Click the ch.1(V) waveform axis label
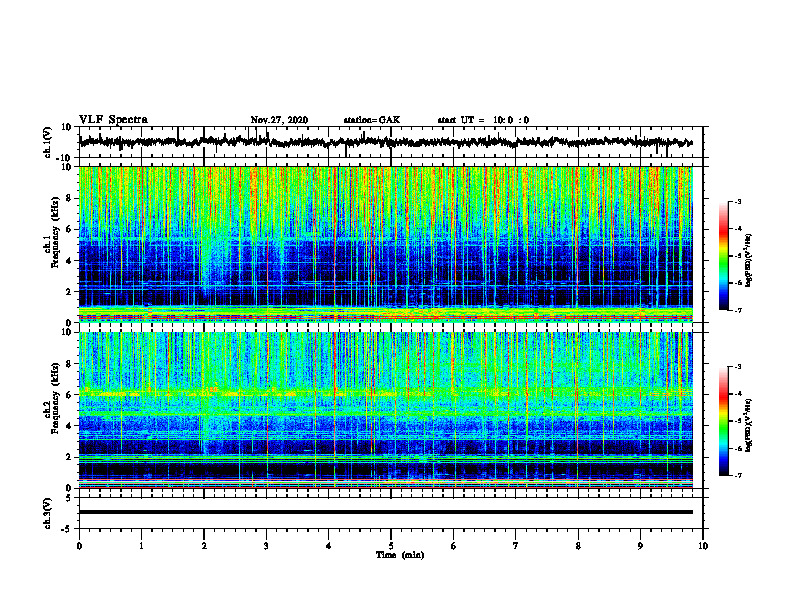This screenshot has height=612, width=792. [48, 142]
